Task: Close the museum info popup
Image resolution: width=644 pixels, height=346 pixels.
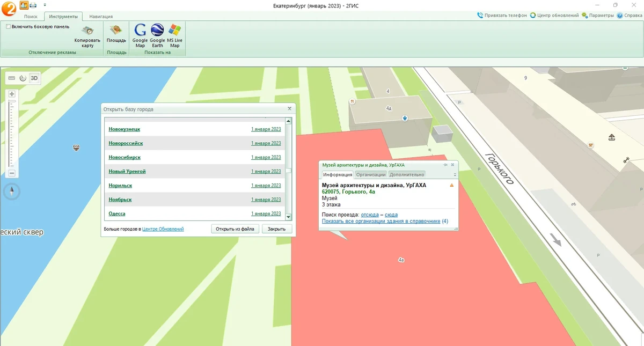Action: point(452,165)
